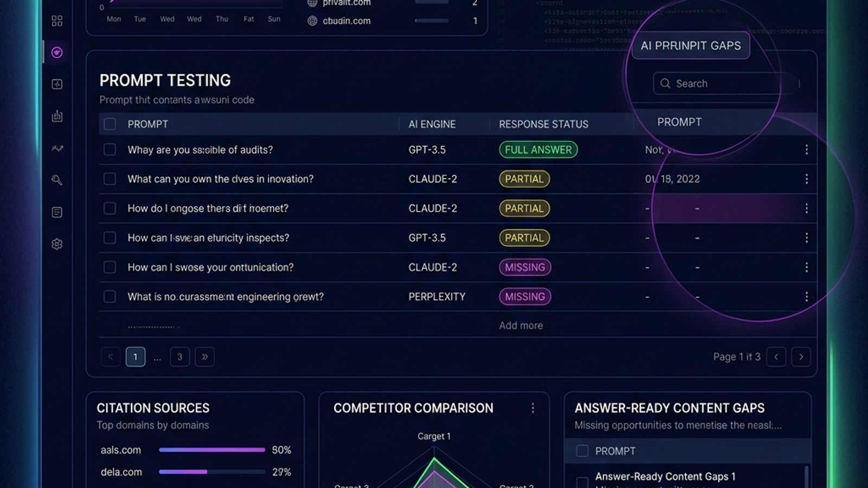Select page 1 in pagination
Image resolution: width=868 pixels, height=488 pixels.
coord(136,357)
